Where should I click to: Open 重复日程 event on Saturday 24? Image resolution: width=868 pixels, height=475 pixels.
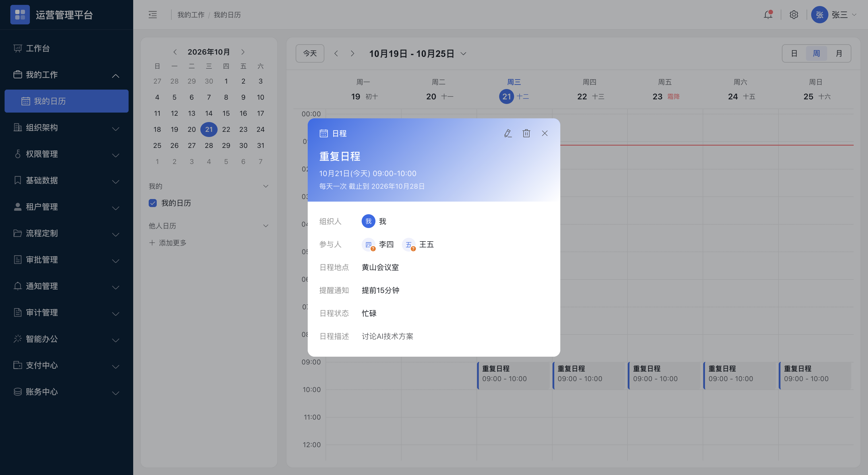[x=740, y=376]
